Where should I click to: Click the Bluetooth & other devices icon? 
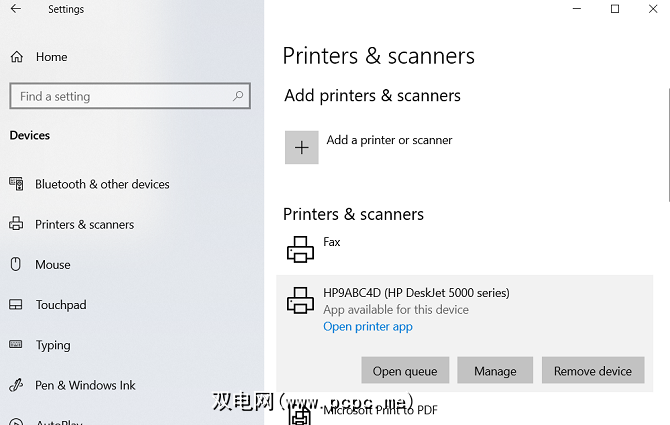pos(16,184)
